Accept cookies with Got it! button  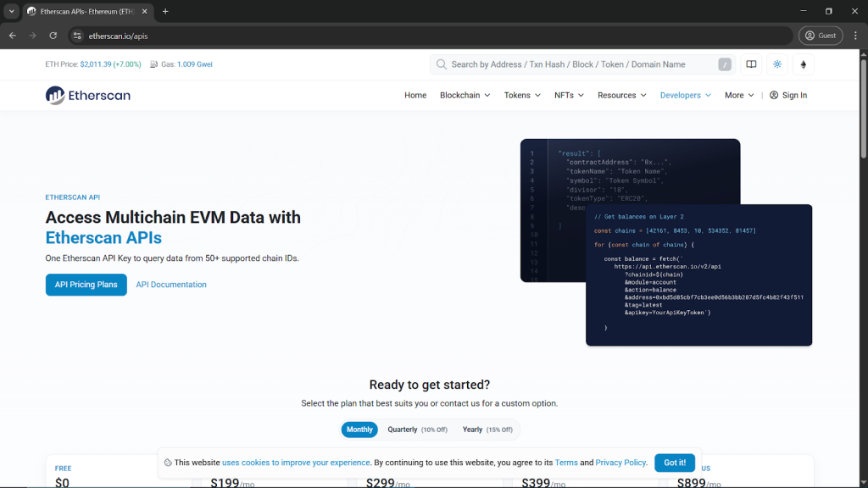[x=675, y=463]
